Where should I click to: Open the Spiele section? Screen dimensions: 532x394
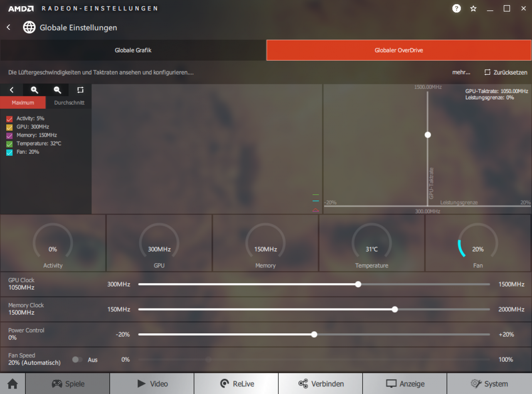click(x=68, y=384)
